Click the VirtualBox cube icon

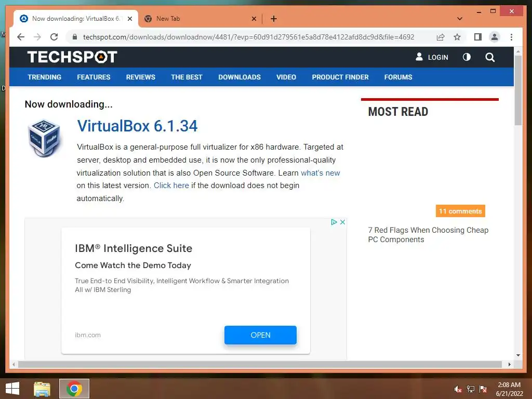point(45,138)
